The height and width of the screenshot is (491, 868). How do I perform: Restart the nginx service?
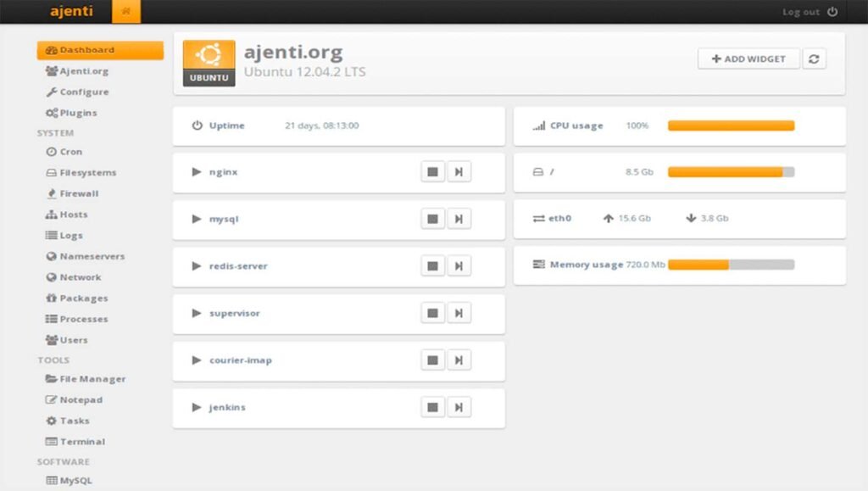pyautogui.click(x=459, y=172)
